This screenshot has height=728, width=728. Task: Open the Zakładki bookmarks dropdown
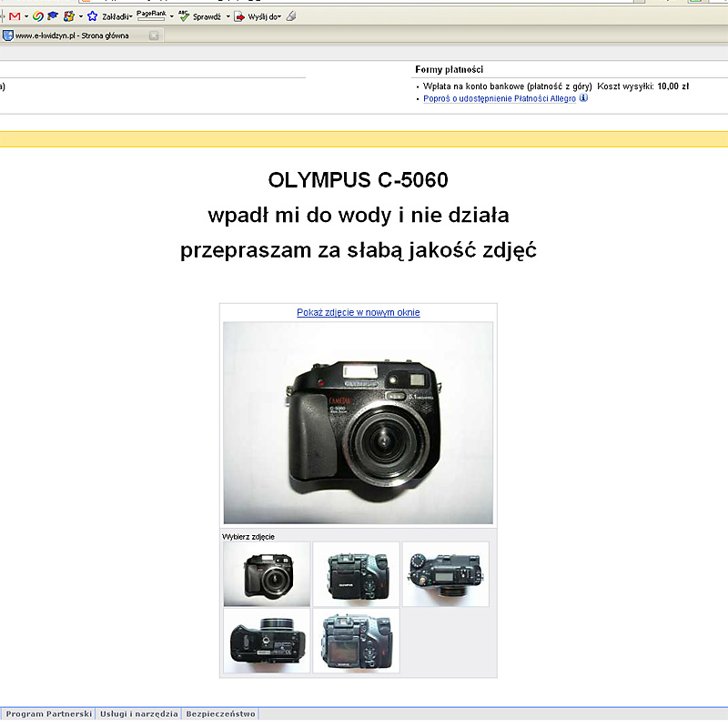coord(116,16)
